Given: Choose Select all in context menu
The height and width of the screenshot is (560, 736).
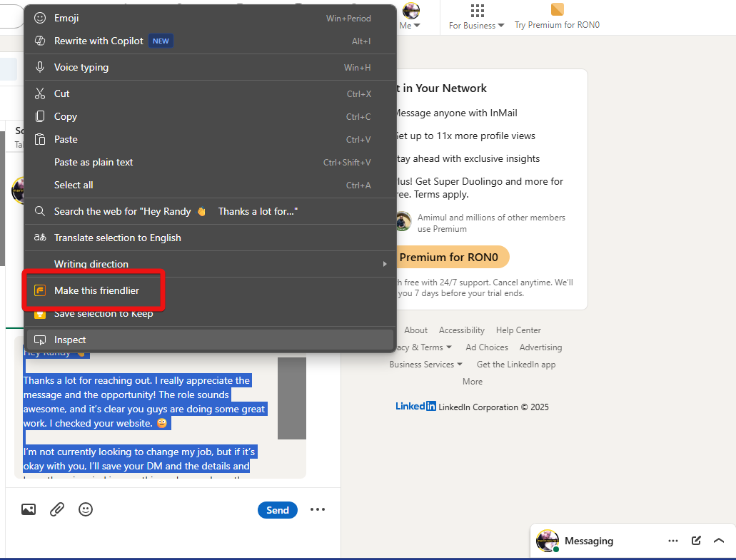Looking at the screenshot, I should (x=210, y=185).
